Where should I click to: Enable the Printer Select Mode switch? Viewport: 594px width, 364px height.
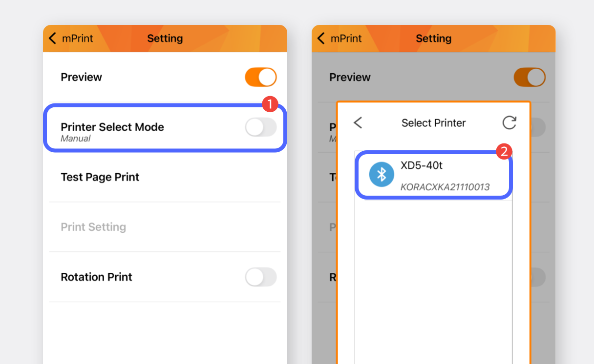coord(261,127)
